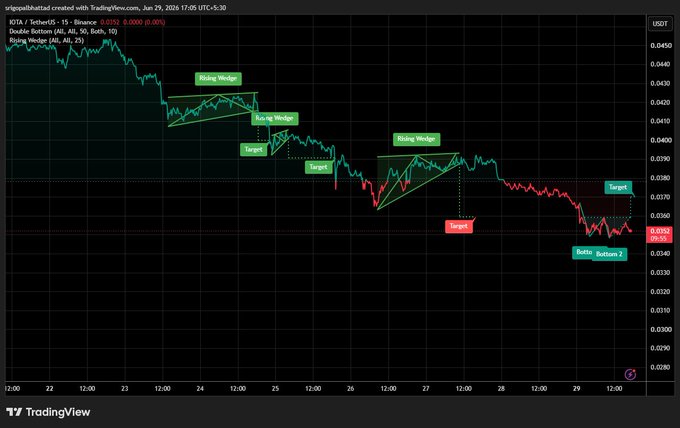Click the teal Target label near 0.0370

(x=618, y=187)
